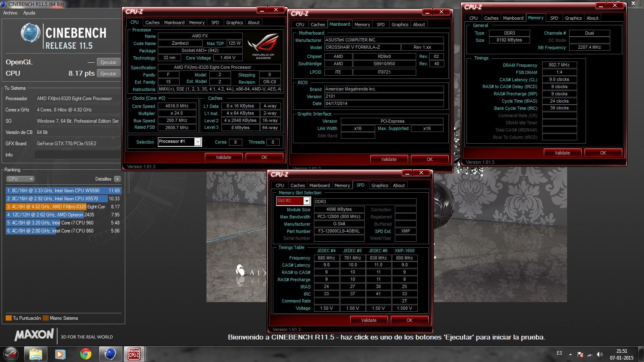Screen dimensions: 644x362
Task: Switch to Memory tab in SPD window
Action: 342,185
